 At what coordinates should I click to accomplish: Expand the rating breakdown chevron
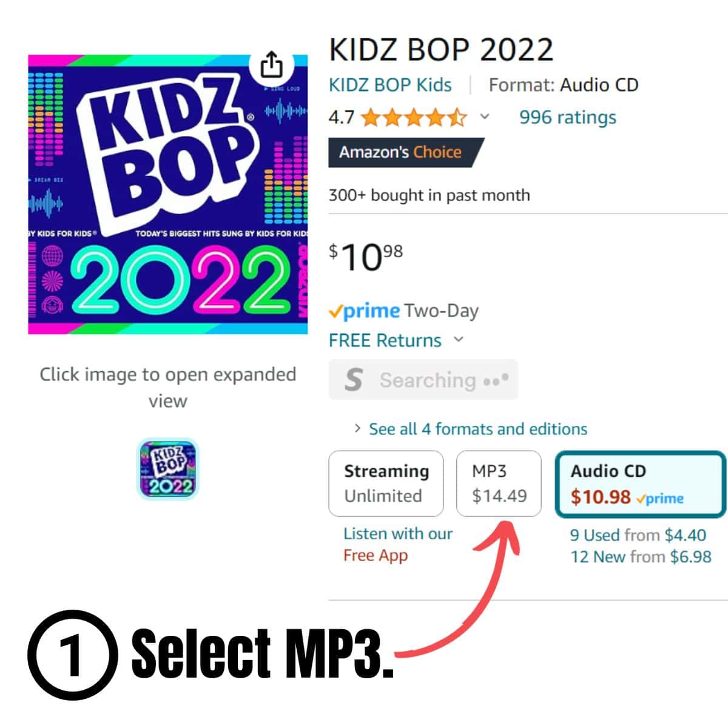(484, 117)
